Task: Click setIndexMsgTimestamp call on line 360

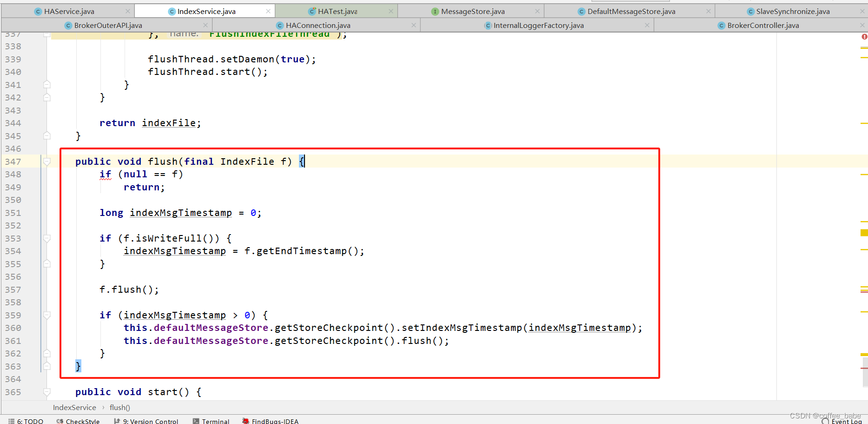Action: (462, 328)
